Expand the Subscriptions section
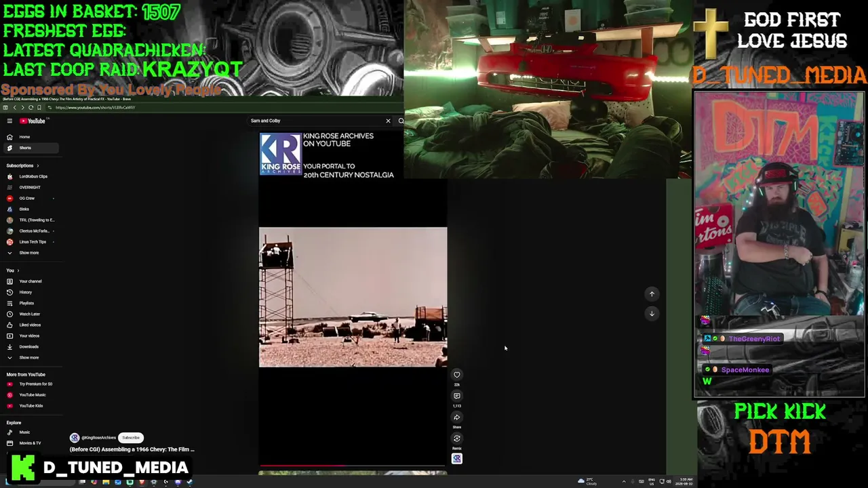 pos(22,165)
